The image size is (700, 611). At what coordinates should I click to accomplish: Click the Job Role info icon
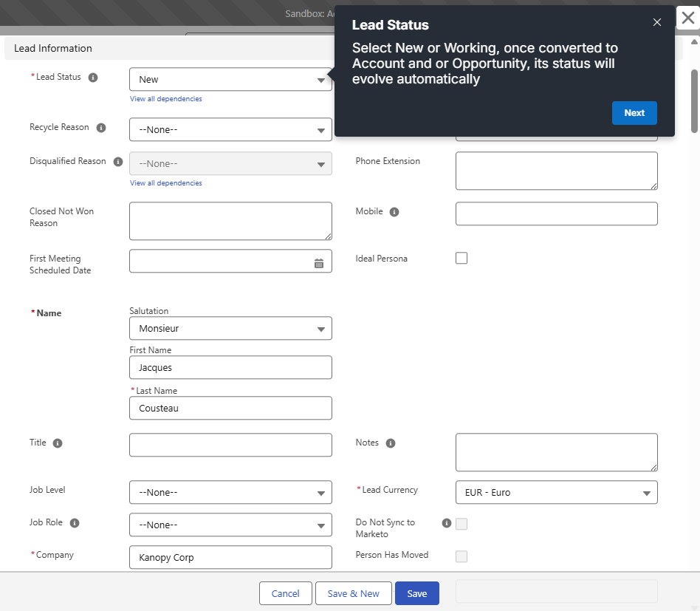75,523
